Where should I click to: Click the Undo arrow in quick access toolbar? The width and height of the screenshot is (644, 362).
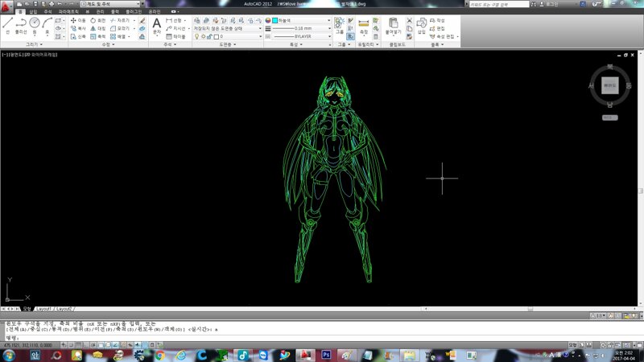click(x=60, y=4)
